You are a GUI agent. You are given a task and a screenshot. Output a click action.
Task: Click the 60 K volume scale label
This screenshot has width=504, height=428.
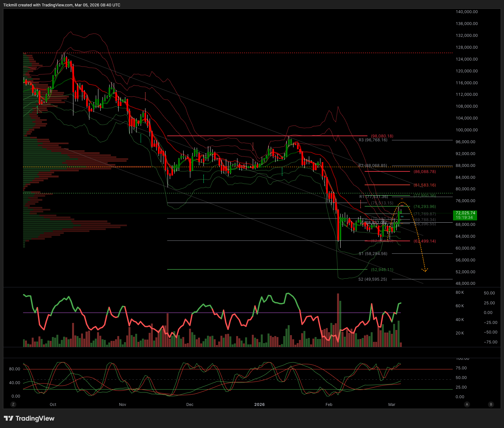(460, 306)
